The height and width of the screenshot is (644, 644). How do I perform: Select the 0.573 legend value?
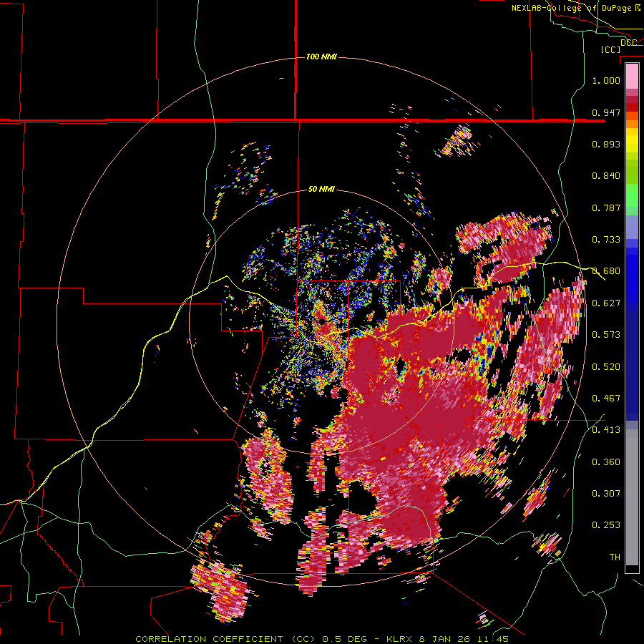click(606, 335)
